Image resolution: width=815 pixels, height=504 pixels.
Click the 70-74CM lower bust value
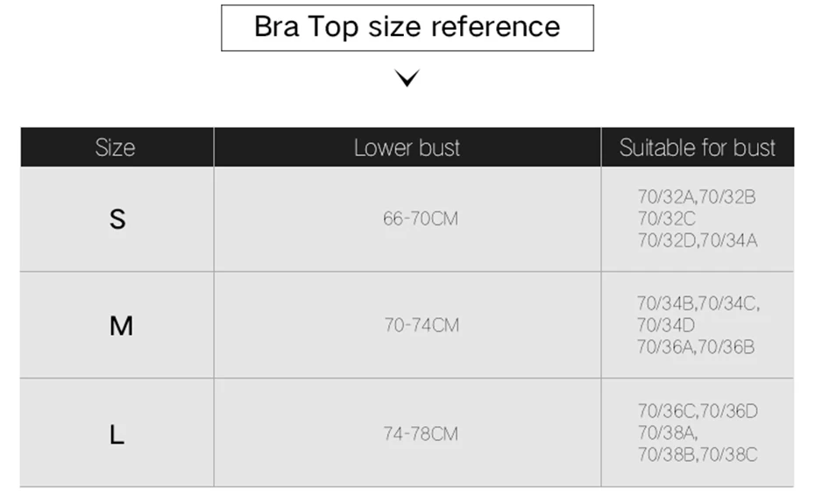point(422,325)
